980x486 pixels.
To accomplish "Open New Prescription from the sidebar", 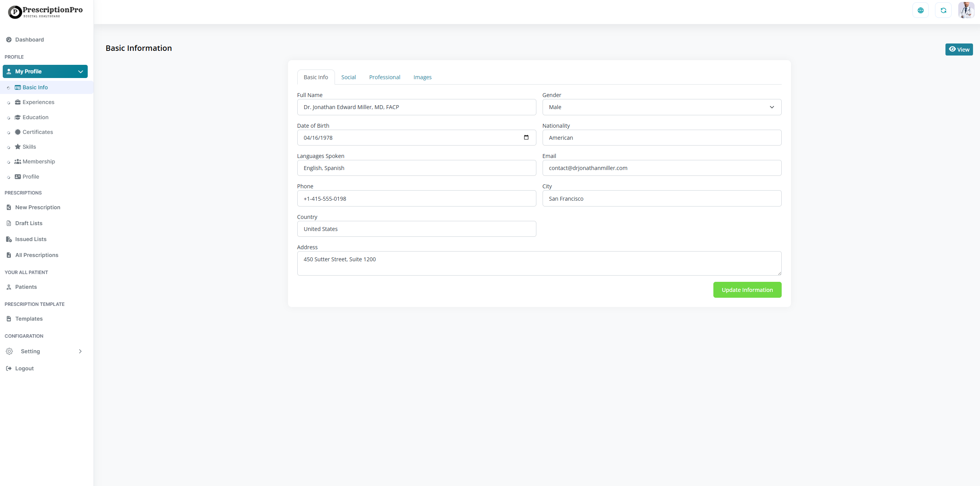I will point(37,207).
